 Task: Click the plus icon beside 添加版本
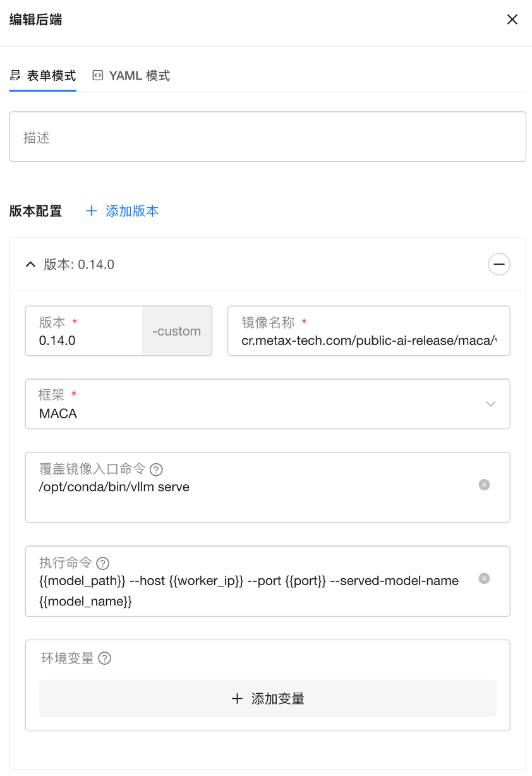tap(92, 211)
